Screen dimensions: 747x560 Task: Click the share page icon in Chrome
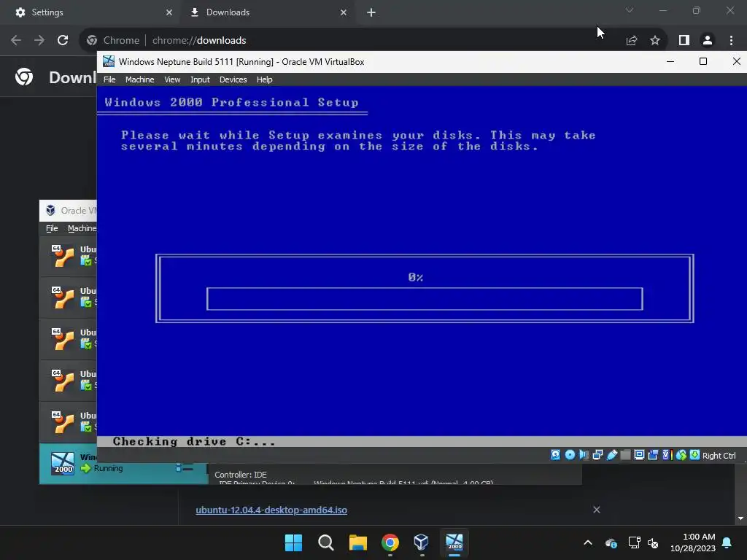(632, 41)
